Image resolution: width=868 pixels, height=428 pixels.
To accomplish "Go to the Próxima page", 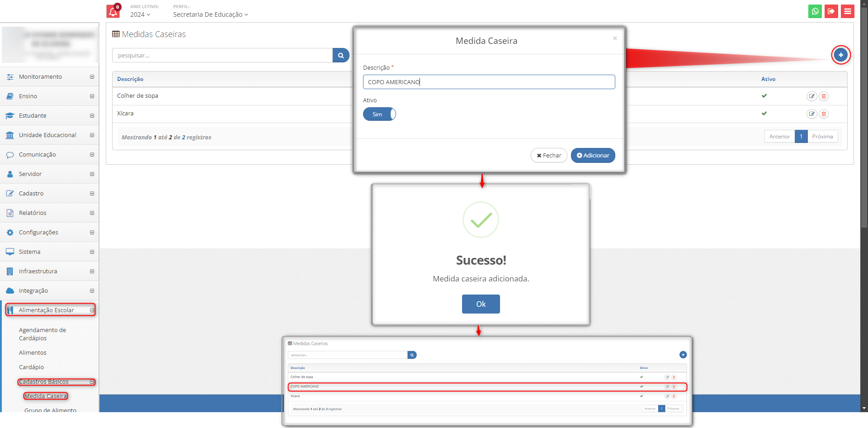I will pyautogui.click(x=822, y=137).
